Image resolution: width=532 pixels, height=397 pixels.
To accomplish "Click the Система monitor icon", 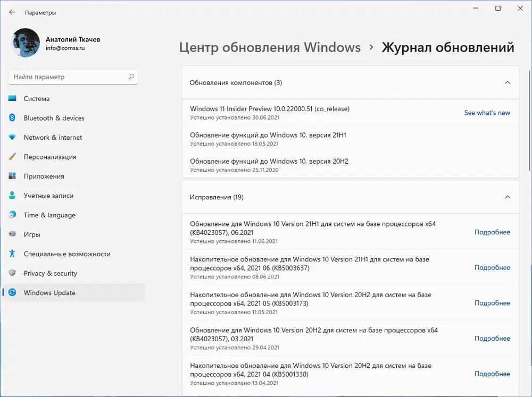I will (x=12, y=98).
